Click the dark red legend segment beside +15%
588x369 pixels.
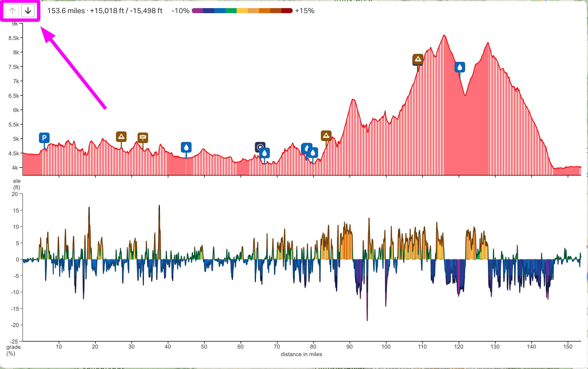[287, 11]
